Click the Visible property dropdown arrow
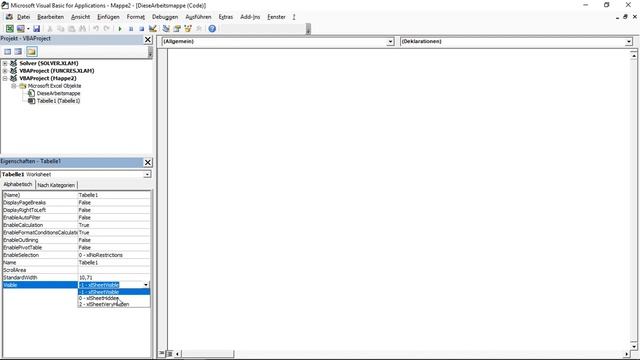Image resolution: width=640 pixels, height=360 pixels. coord(146,285)
